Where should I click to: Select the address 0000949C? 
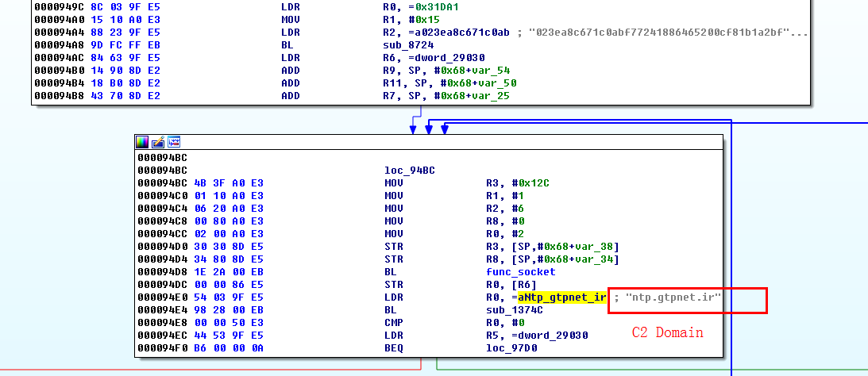coord(60,6)
